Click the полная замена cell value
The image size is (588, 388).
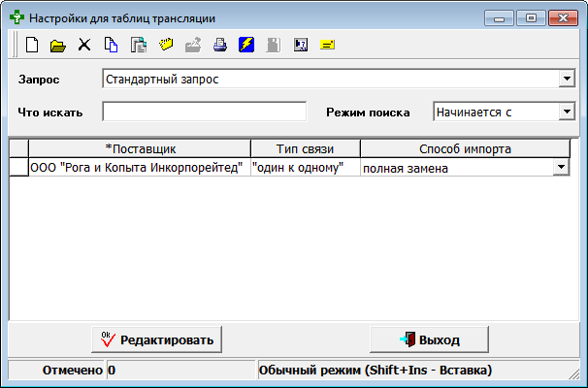pyautogui.click(x=406, y=169)
